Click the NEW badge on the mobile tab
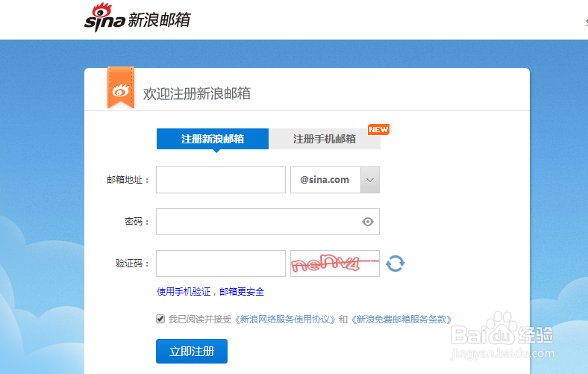This screenshot has height=374, width=588. pos(378,129)
